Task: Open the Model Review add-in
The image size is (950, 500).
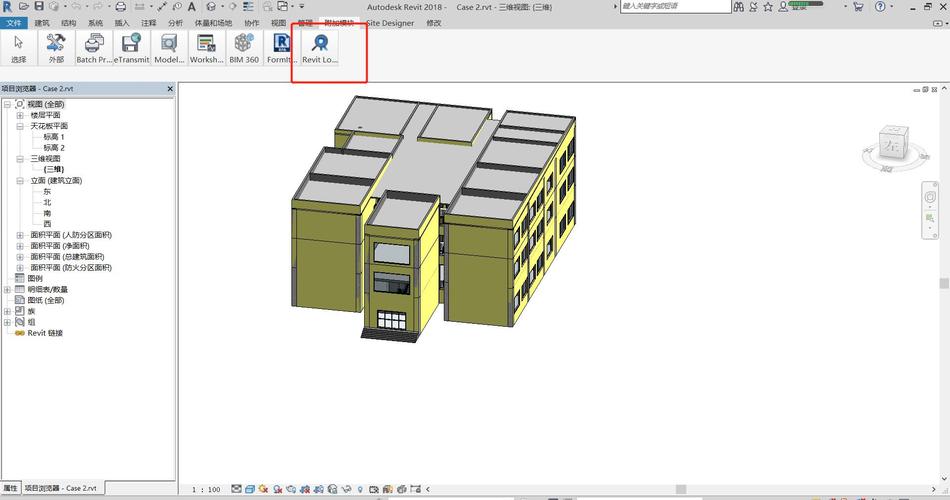Action: [169, 48]
